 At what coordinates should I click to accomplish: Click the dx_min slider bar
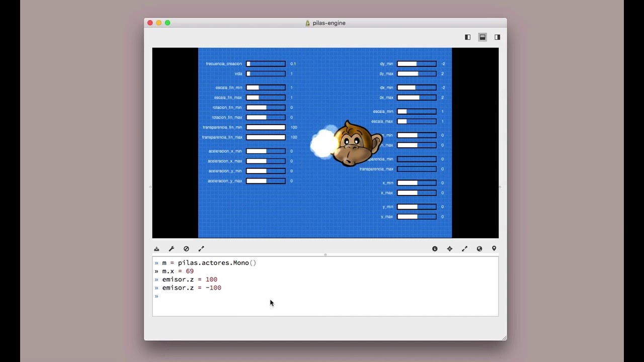coord(417,87)
